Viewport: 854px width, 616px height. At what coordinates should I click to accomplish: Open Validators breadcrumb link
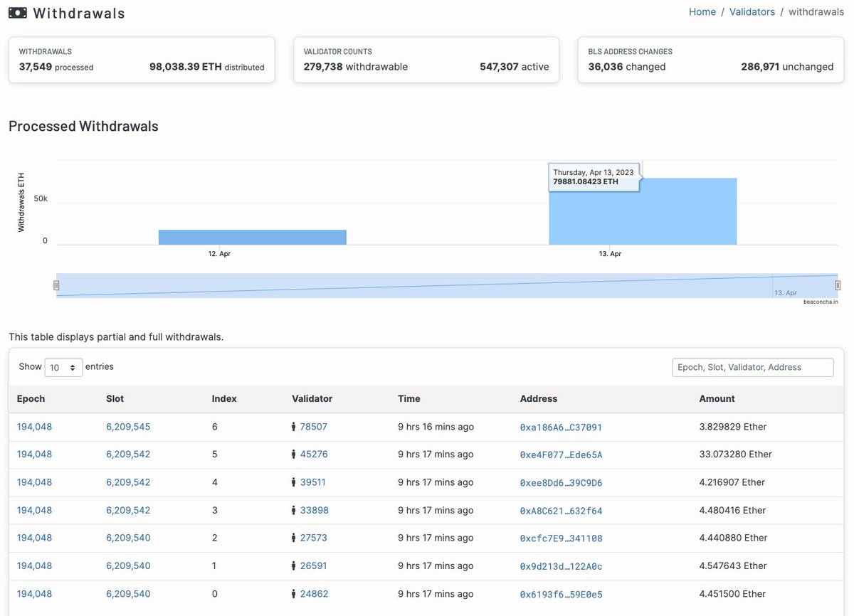point(752,12)
